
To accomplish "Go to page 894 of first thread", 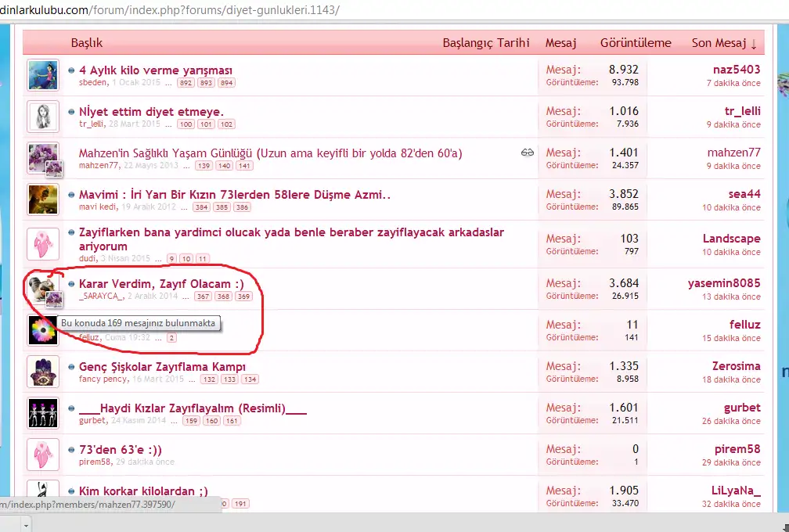I will point(226,83).
